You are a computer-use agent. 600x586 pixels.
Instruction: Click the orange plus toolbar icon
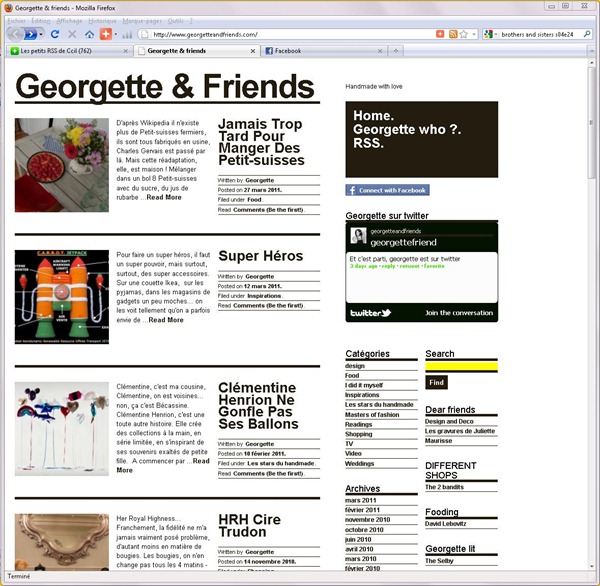pos(106,34)
